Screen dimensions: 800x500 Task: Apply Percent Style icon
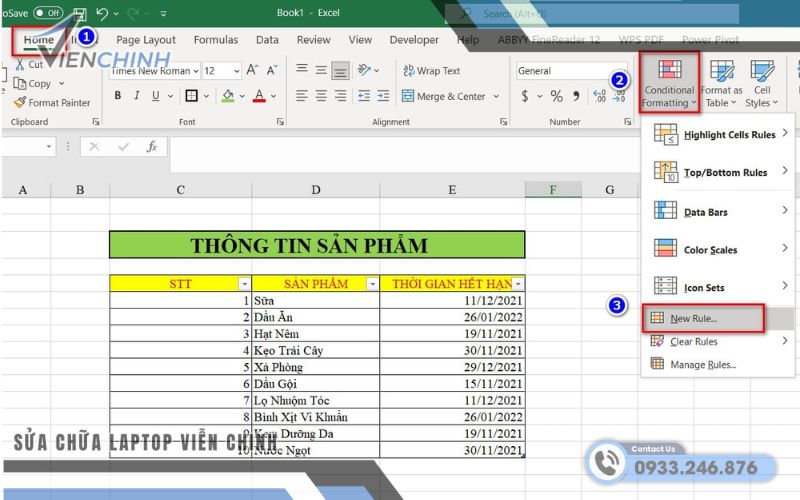tap(557, 96)
